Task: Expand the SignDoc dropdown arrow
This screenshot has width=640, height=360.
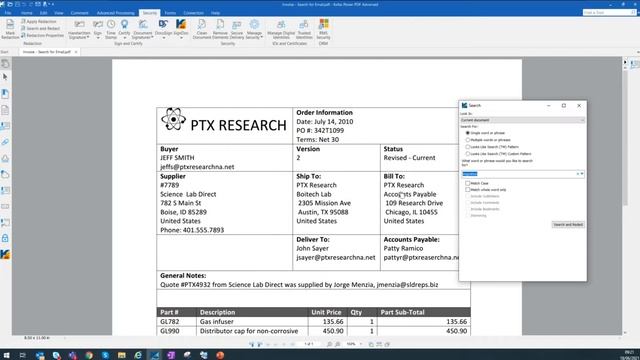Action: tap(181, 38)
